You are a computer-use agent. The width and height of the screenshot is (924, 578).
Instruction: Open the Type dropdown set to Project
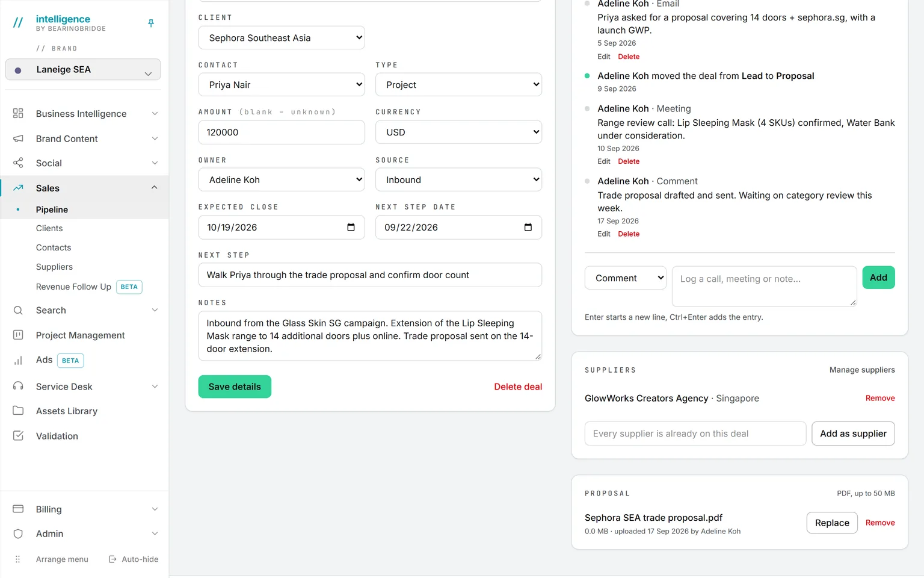click(458, 84)
